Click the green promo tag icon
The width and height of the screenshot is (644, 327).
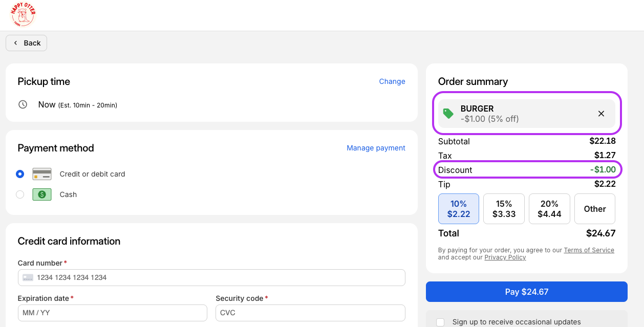(x=448, y=114)
